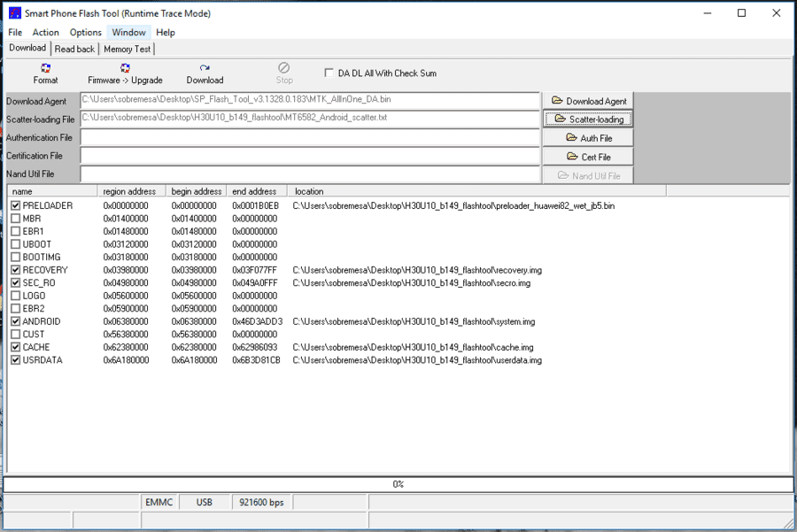This screenshot has height=532, width=797.
Task: Click the Authentication File field
Action: pos(310,137)
